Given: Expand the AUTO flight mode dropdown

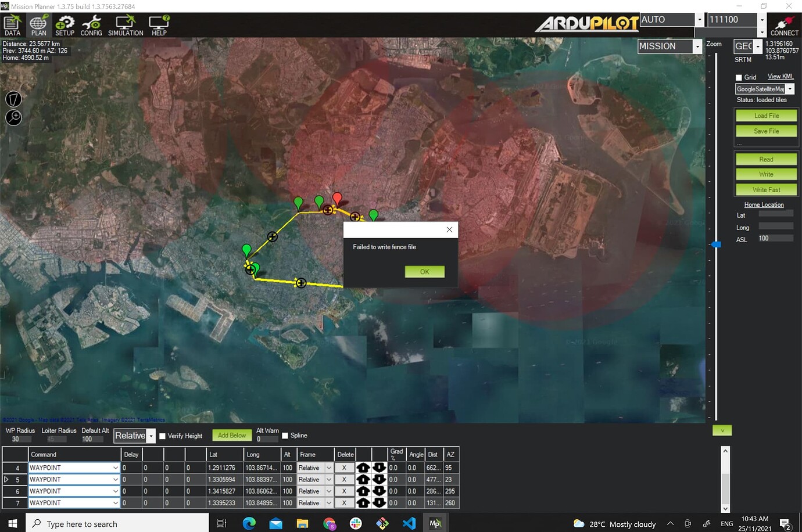Looking at the screenshot, I should 700,19.
